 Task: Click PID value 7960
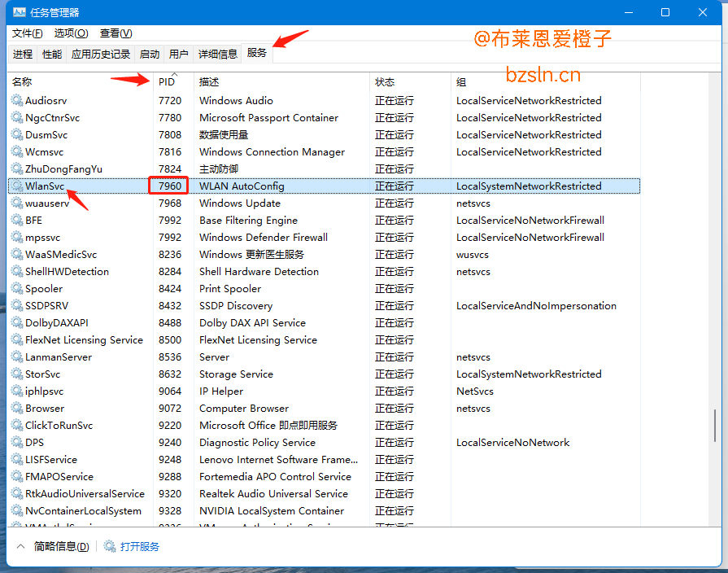[x=170, y=186]
